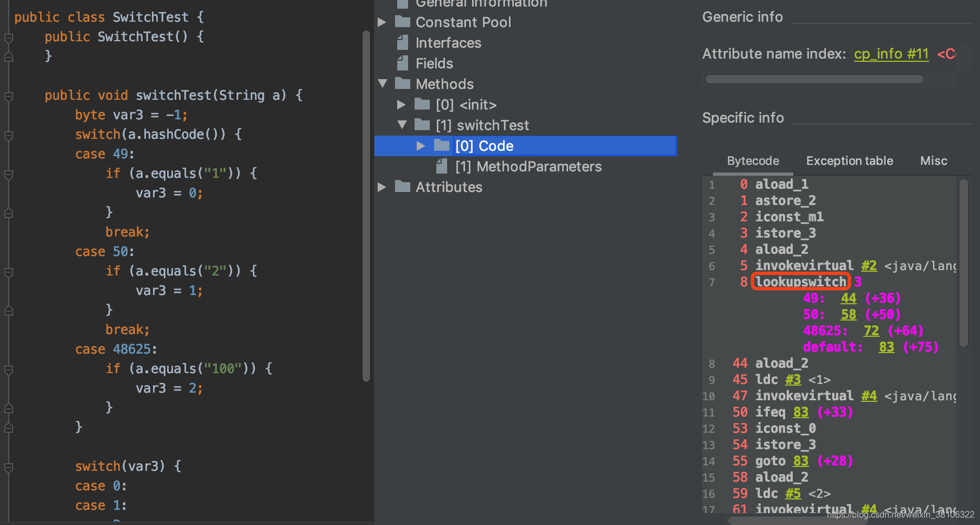Screen dimensions: 980x525
Task: Select the Constant Pool tree item
Action: pyautogui.click(x=463, y=22)
